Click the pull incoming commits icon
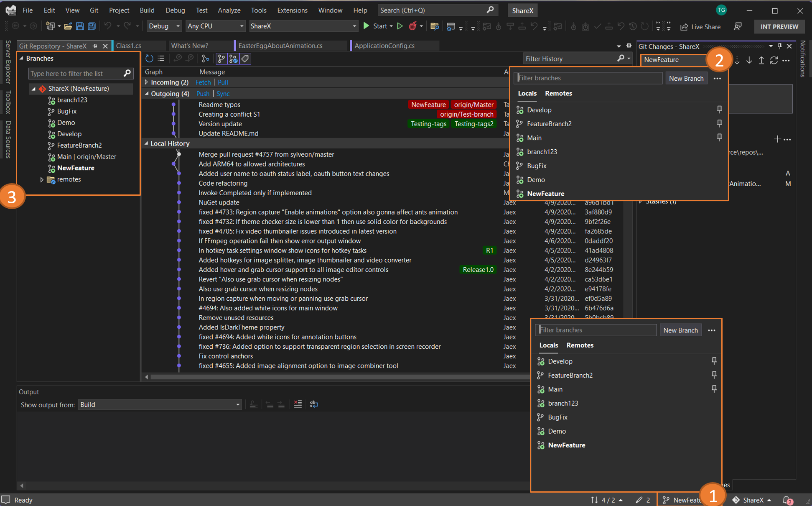The image size is (812, 506). 749,59
